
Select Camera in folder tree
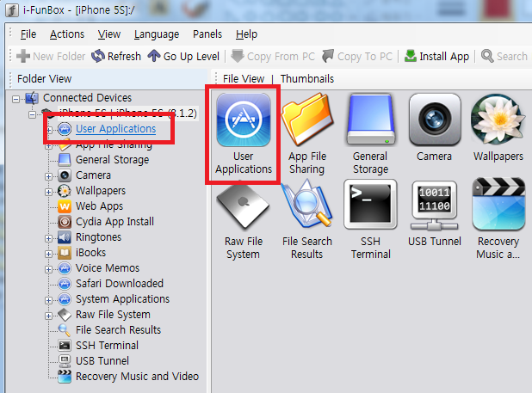pos(93,175)
